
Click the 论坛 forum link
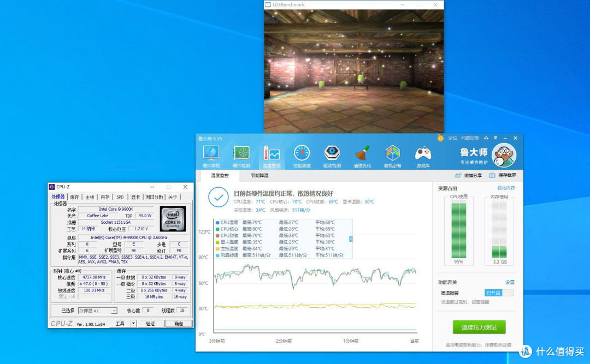click(453, 138)
